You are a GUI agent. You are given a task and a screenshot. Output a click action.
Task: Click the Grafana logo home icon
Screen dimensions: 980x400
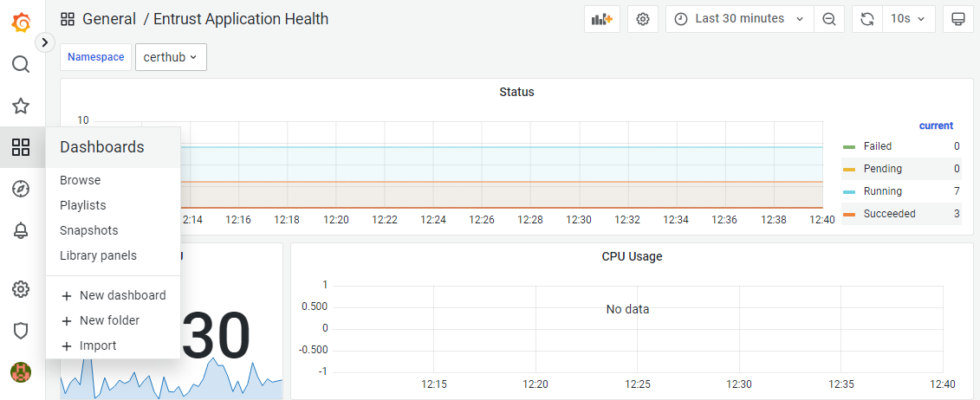click(x=21, y=23)
